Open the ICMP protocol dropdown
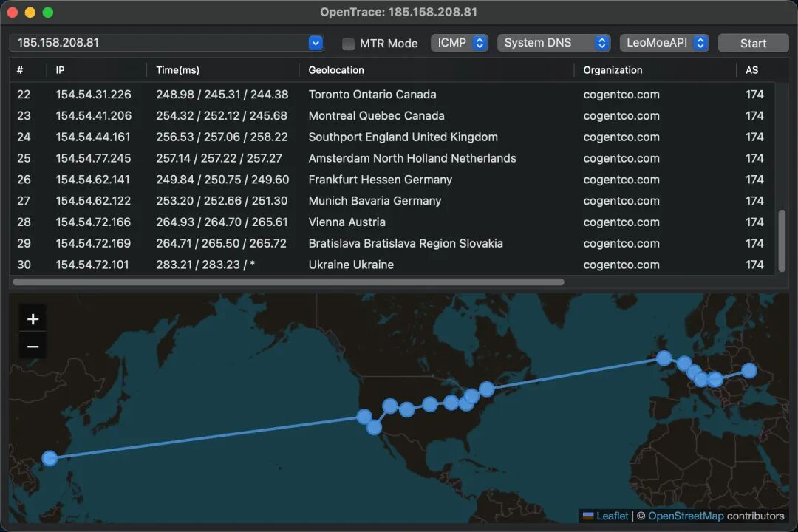Screen dimensions: 798x532 (459, 43)
